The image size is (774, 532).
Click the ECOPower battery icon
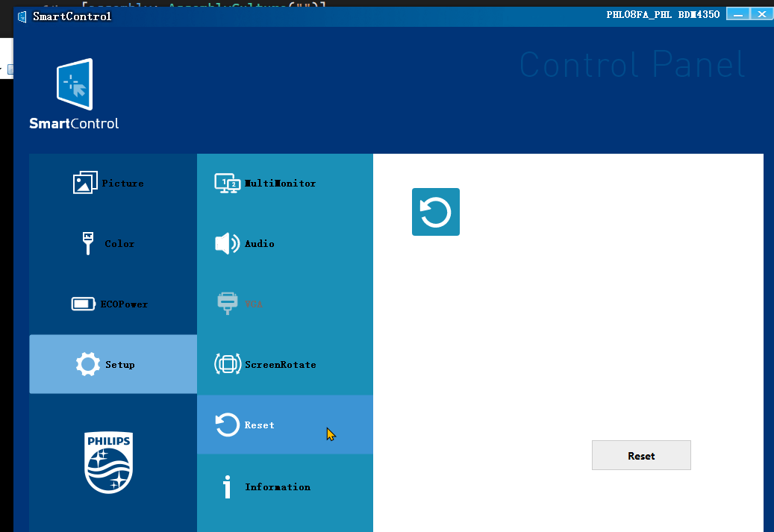tap(82, 303)
